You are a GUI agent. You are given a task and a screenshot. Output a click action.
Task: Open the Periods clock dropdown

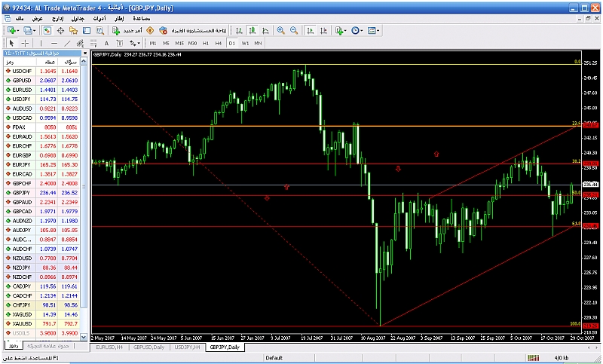coord(357,30)
